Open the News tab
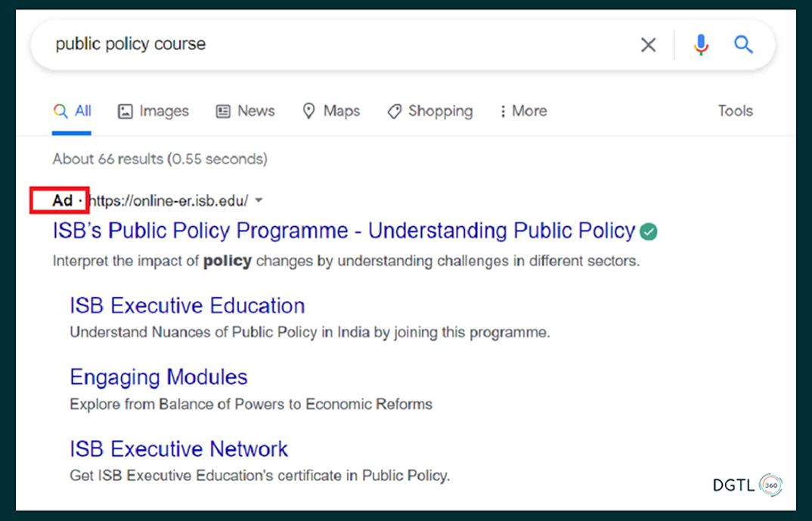The image size is (812, 521). [x=246, y=111]
